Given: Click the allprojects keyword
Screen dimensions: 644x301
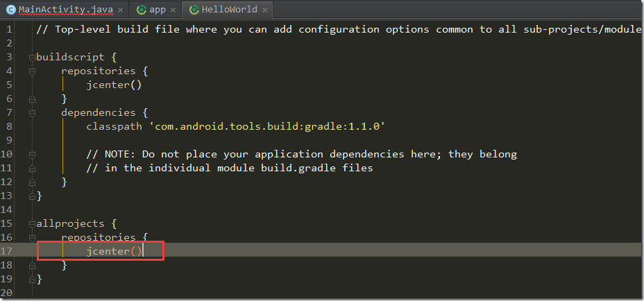Looking at the screenshot, I should pyautogui.click(x=70, y=224).
